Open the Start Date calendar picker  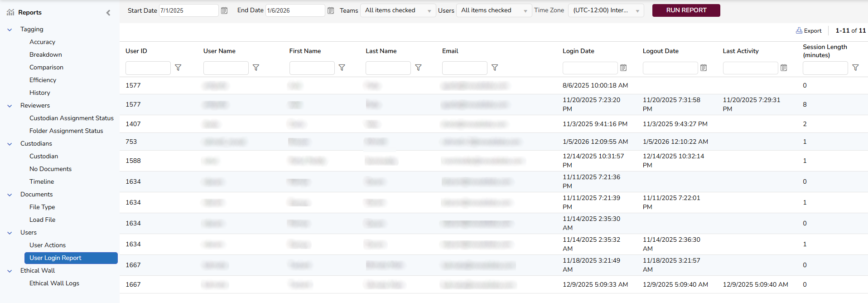(224, 10)
